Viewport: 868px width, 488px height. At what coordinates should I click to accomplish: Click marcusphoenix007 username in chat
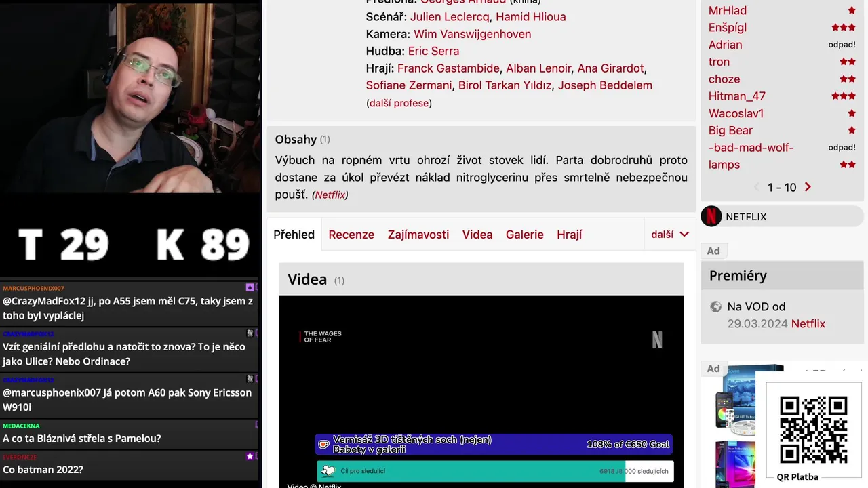(x=33, y=288)
